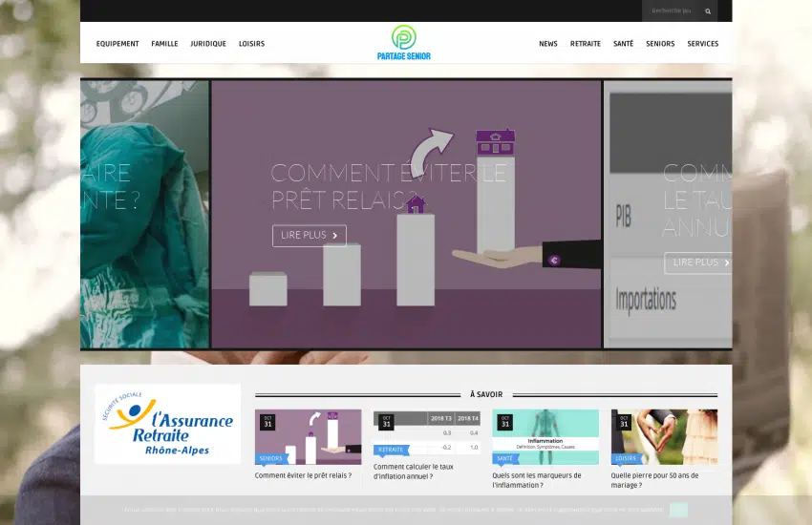Click the Partage Senior logo
The height and width of the screenshot is (525, 812).
coord(403,43)
